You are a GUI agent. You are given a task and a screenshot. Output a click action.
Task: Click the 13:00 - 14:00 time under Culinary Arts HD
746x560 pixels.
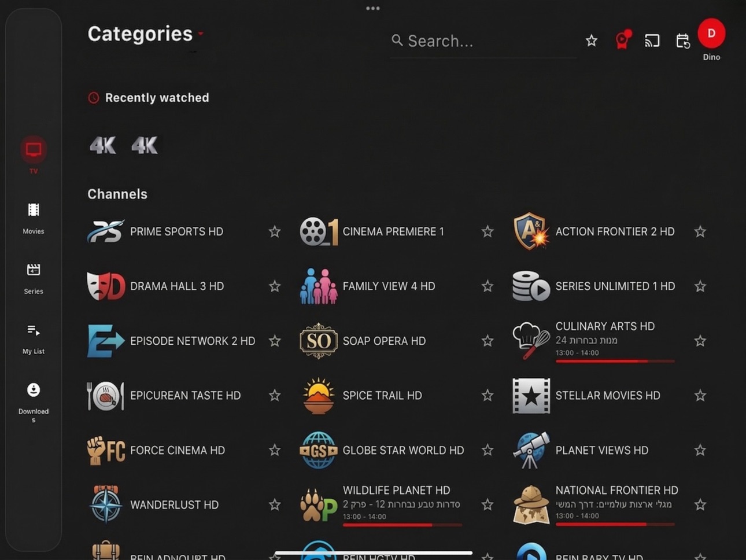click(577, 353)
